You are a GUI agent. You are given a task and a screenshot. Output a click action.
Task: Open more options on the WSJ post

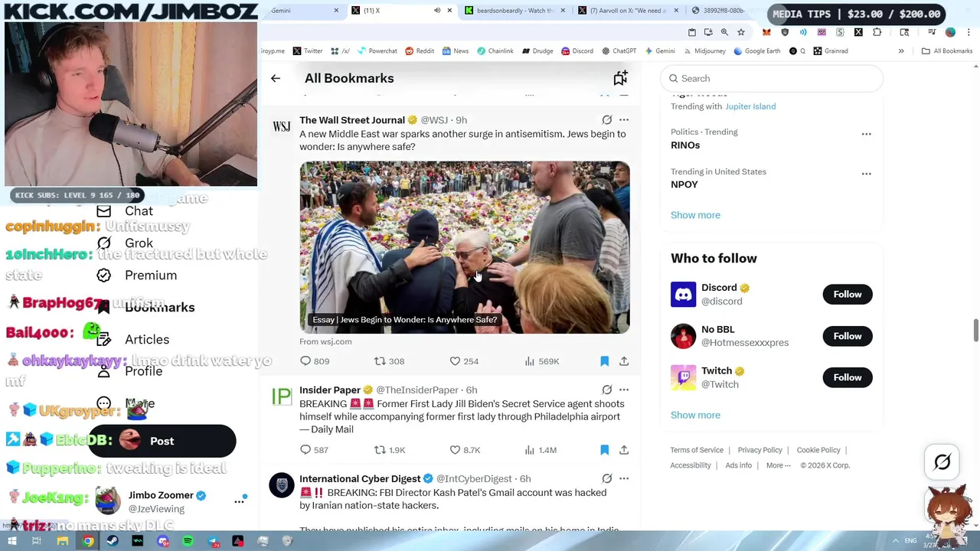coord(624,120)
